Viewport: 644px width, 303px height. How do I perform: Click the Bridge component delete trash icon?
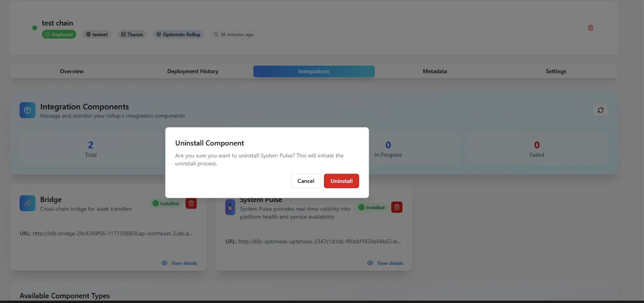pos(191,203)
